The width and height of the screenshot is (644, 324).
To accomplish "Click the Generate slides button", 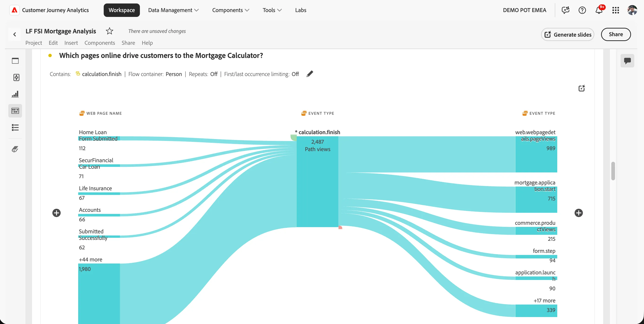I will point(567,35).
